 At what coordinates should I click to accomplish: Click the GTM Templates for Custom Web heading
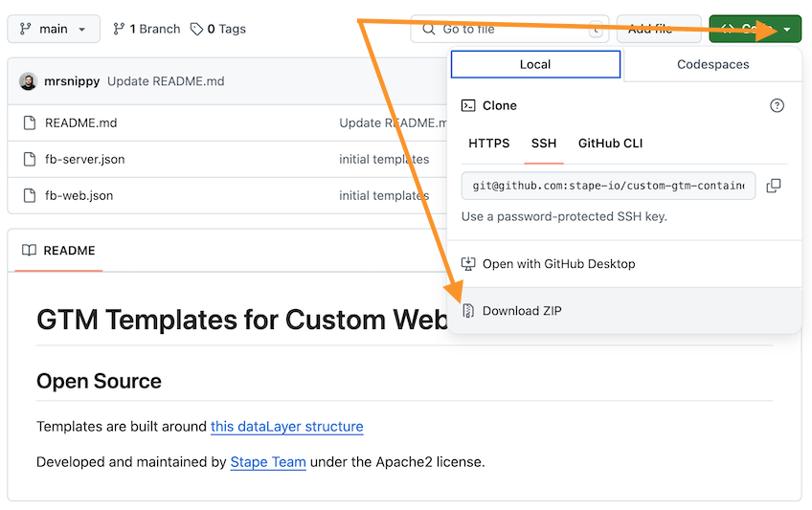click(x=242, y=320)
